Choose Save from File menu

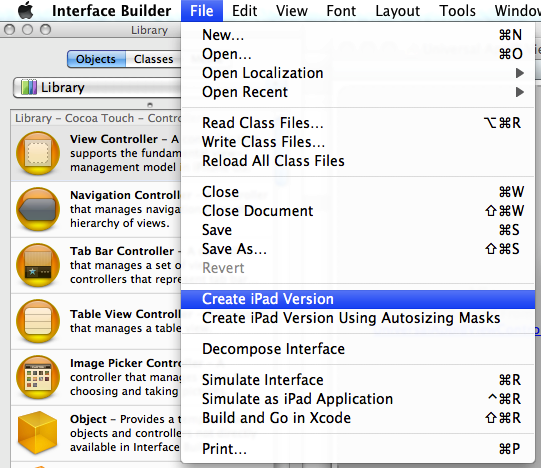click(358, 230)
